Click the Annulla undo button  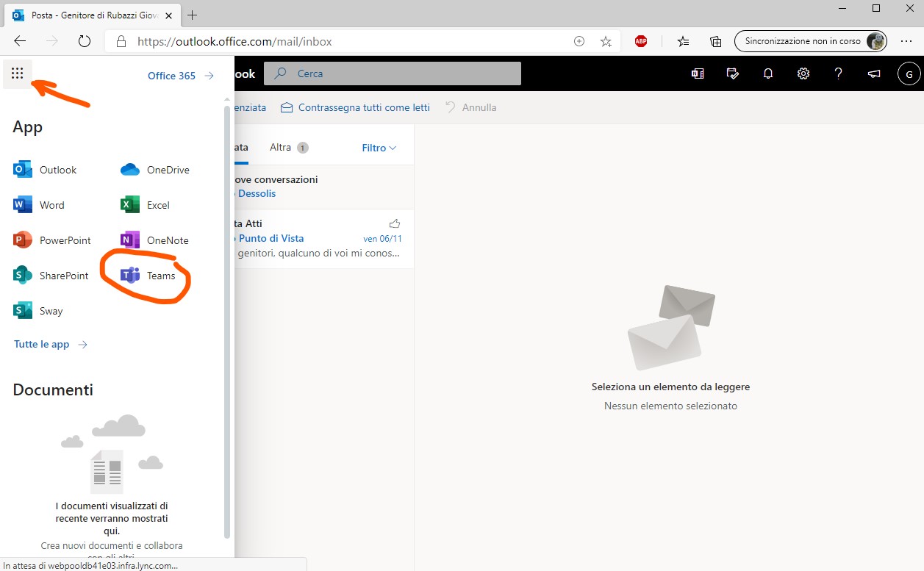tap(470, 107)
